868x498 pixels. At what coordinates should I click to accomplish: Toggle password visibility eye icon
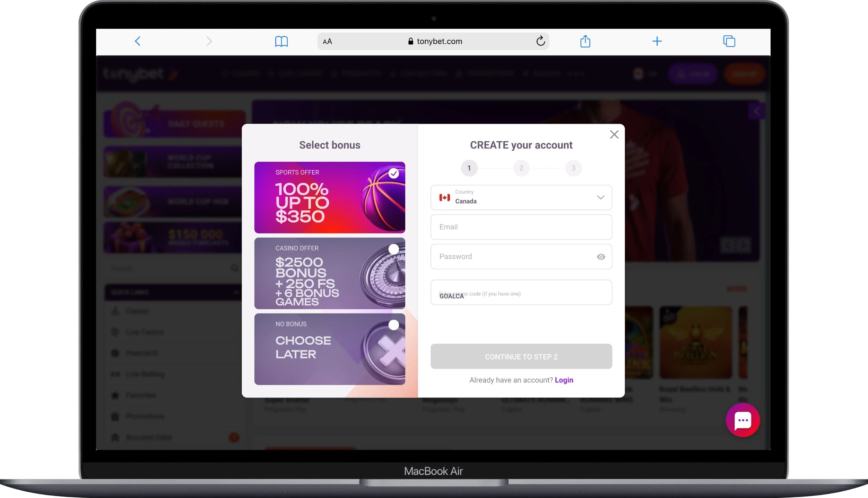(x=601, y=257)
